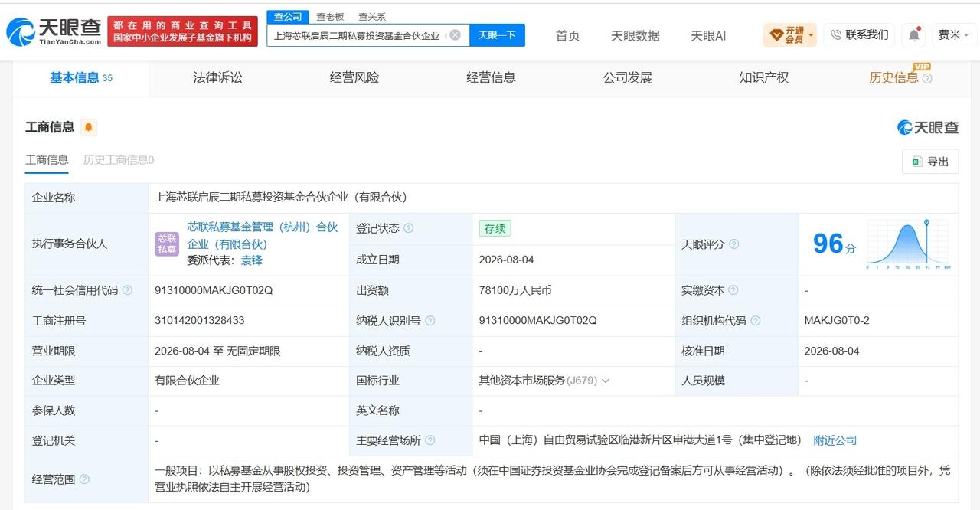Screen dimensions: 980x510
Task: Click credit code 91310000MAKJG0T02Q under 统一社会信用代码
Action: tap(214, 290)
